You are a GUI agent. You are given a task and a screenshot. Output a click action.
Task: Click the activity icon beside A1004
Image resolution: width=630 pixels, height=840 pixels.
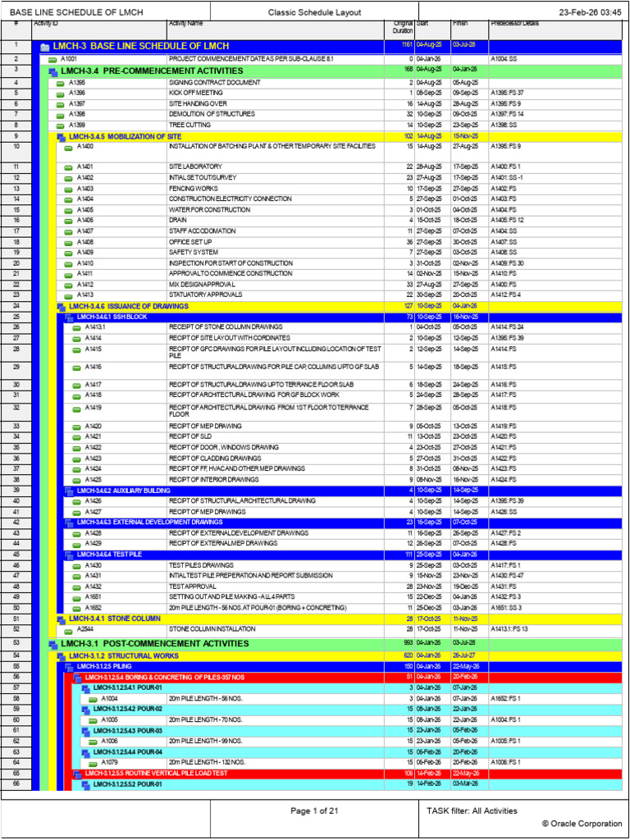tap(93, 699)
